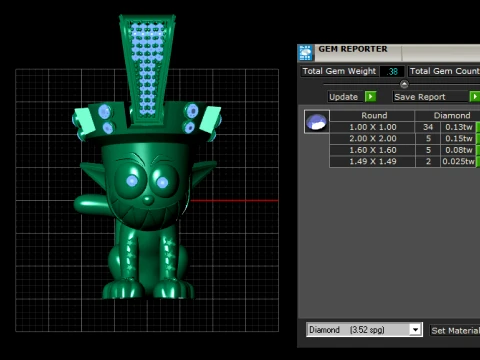Click the Update button
Viewport: 480px width, 360px height.
click(x=344, y=97)
